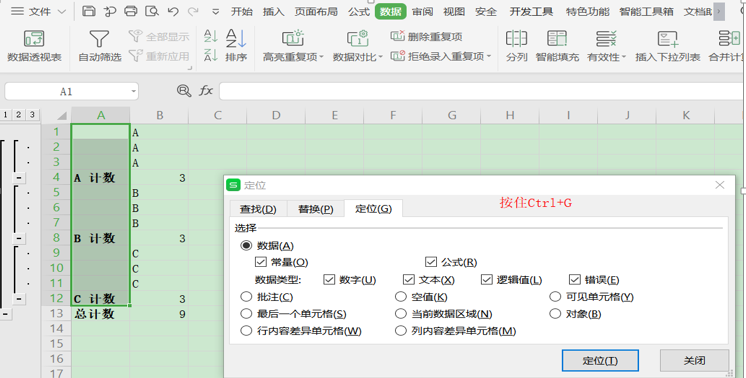746x378 pixels.
Task: Click the fx insert function icon
Action: 206,90
